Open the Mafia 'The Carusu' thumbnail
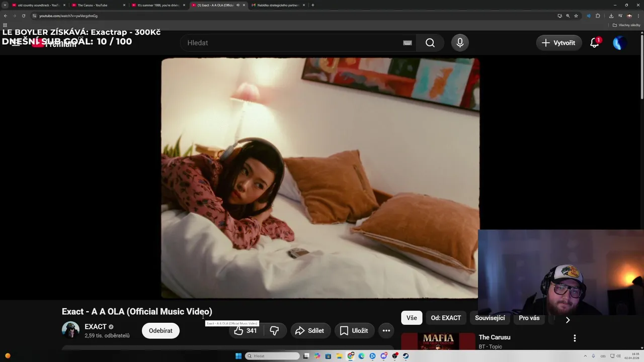Viewport: 644px width, 362px height. coord(438,341)
